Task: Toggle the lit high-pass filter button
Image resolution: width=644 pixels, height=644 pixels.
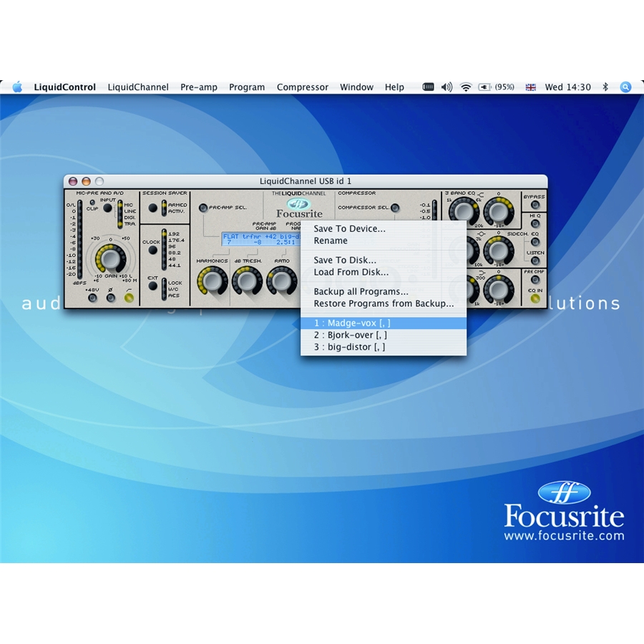Action: pyautogui.click(x=129, y=298)
